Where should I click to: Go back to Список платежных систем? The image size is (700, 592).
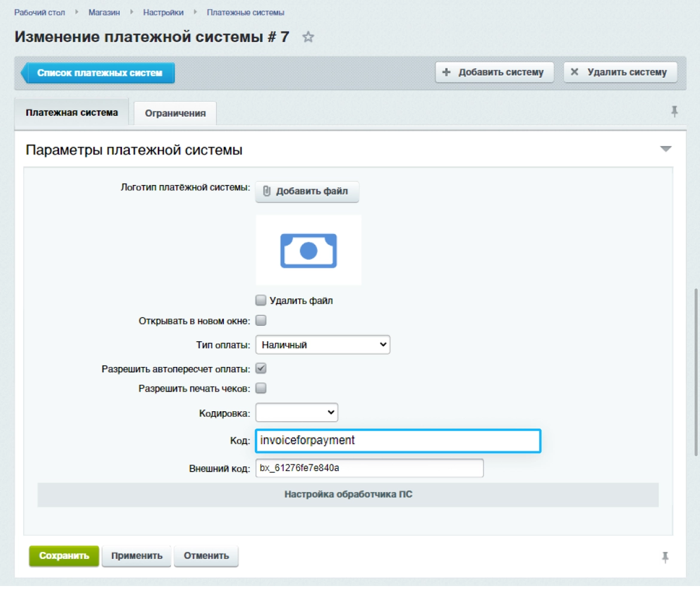pyautogui.click(x=99, y=73)
